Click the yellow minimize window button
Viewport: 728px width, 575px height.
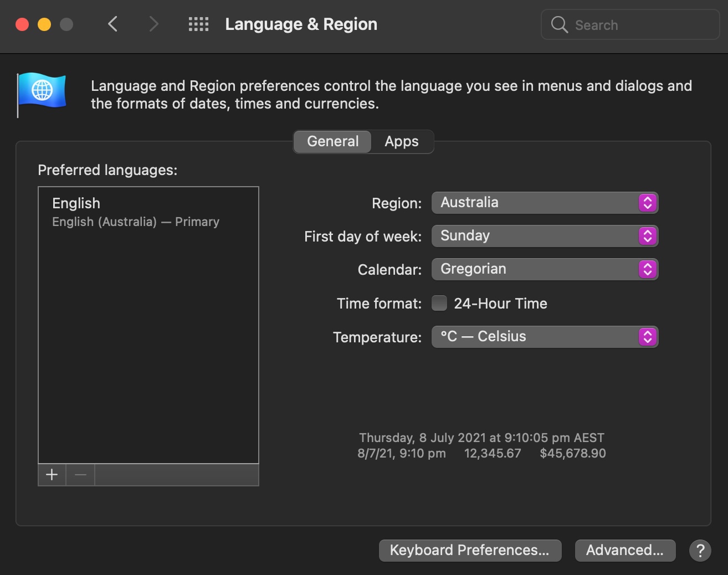pos(44,24)
